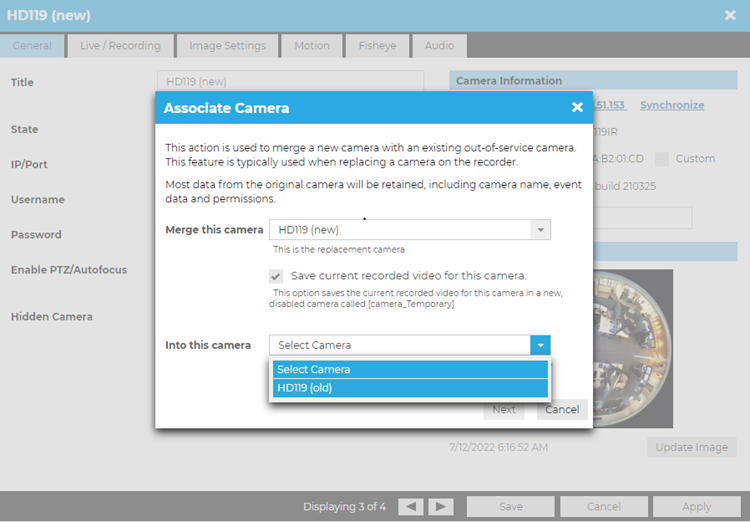Click Next in Associate Camera dialog
Screen dimensions: 750x522
click(x=504, y=410)
